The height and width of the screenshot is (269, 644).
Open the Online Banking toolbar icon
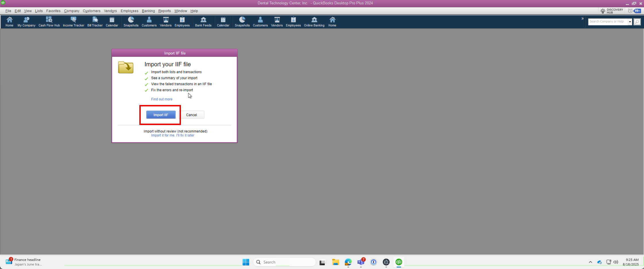pos(314,22)
